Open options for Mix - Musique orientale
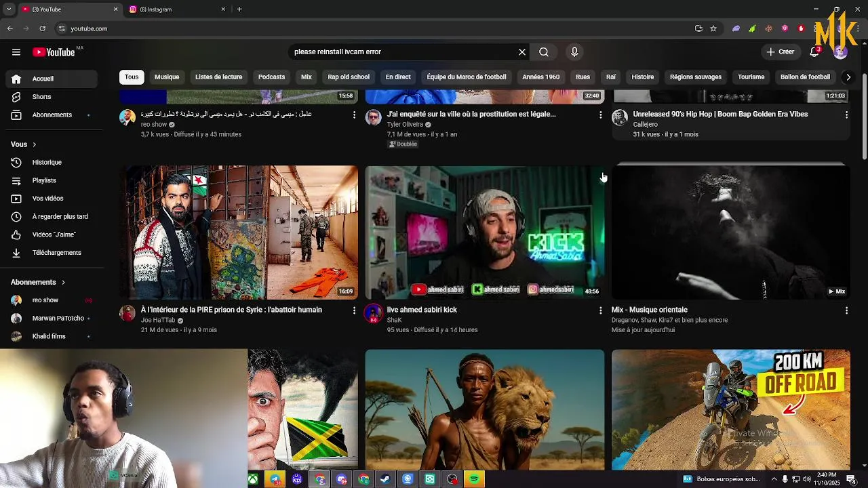868x488 pixels. tap(846, 310)
